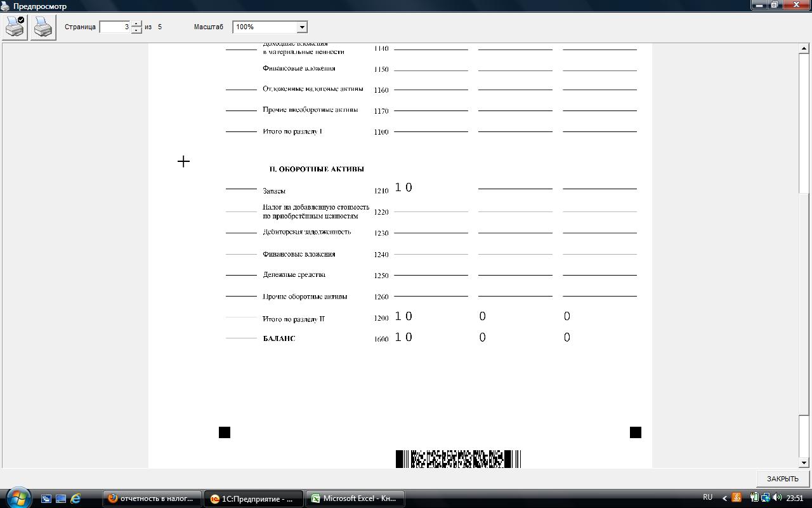The image size is (812, 508).
Task: Click the II. ОБОРОТНЫЕ АКТИВЫ heading
Action: point(317,169)
